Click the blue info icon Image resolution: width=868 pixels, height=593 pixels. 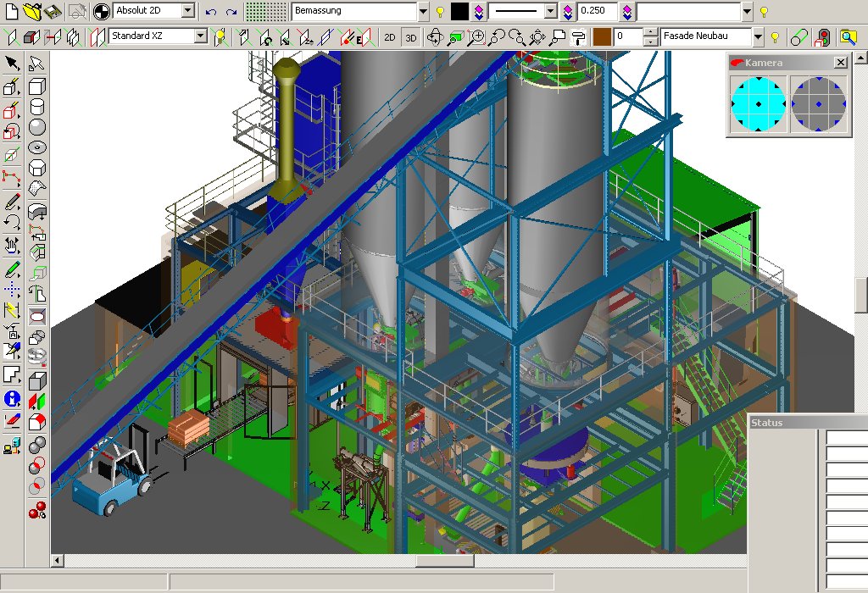(x=12, y=398)
